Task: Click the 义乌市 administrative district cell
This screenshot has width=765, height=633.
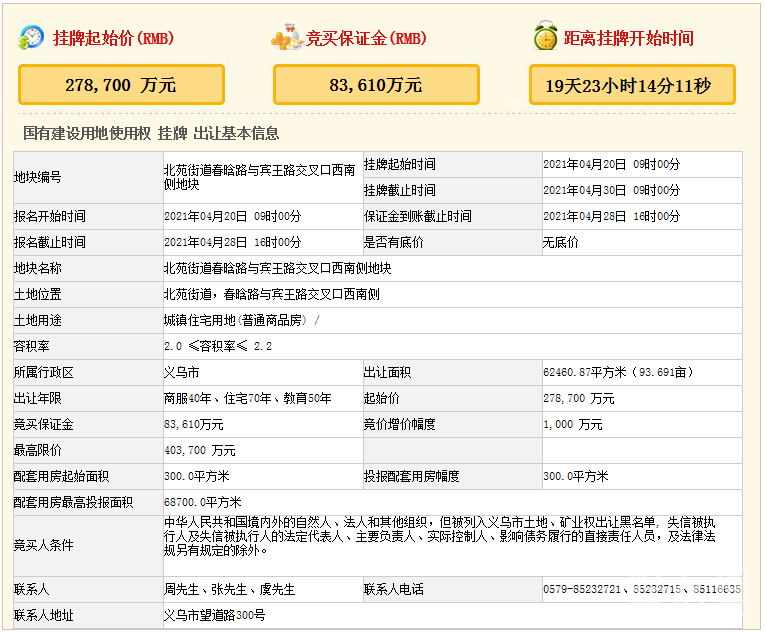Action: point(181,372)
